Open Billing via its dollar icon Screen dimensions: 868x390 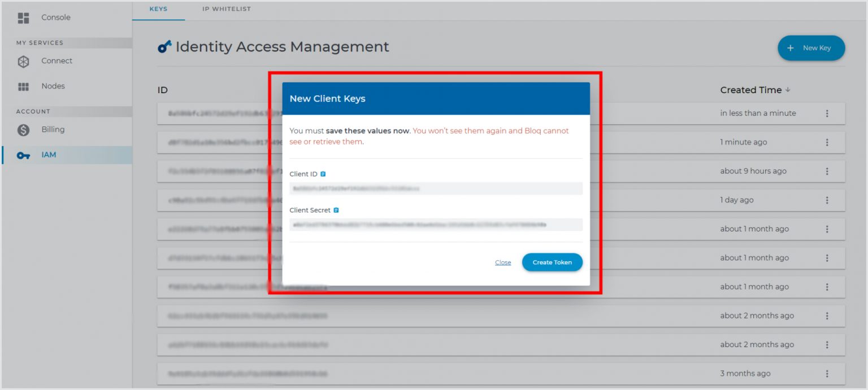[x=23, y=129]
